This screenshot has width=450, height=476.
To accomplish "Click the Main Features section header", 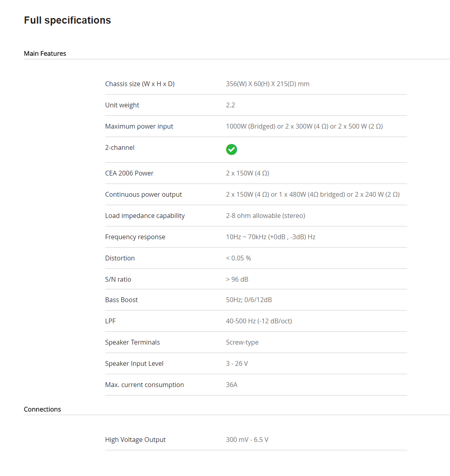I will click(45, 53).
